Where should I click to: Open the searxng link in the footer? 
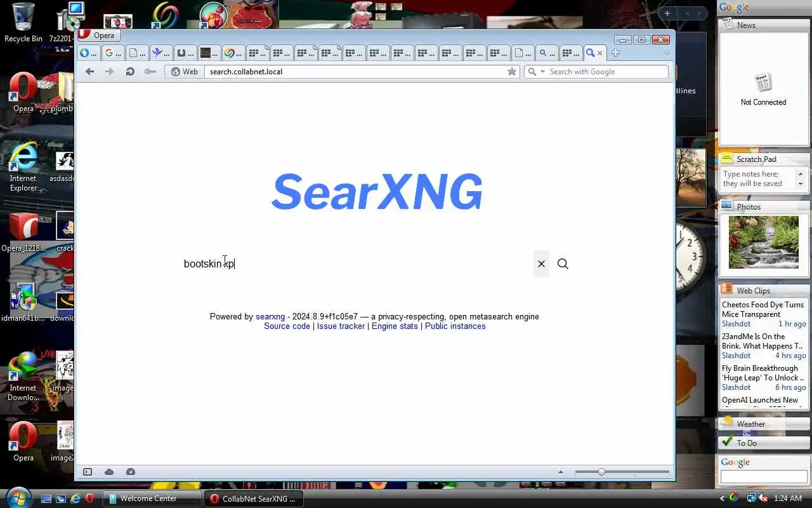tap(270, 316)
